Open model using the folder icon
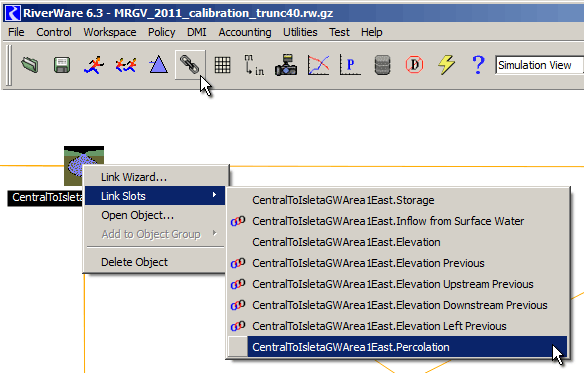 click(30, 65)
